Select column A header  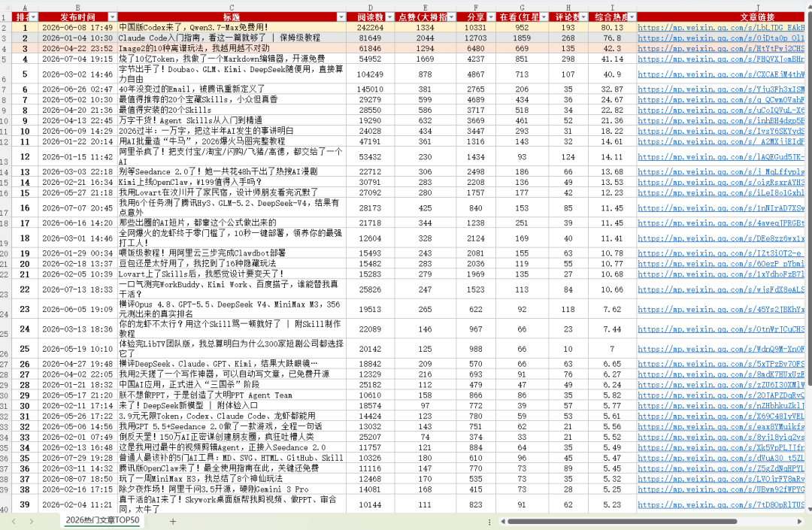[x=24, y=8]
